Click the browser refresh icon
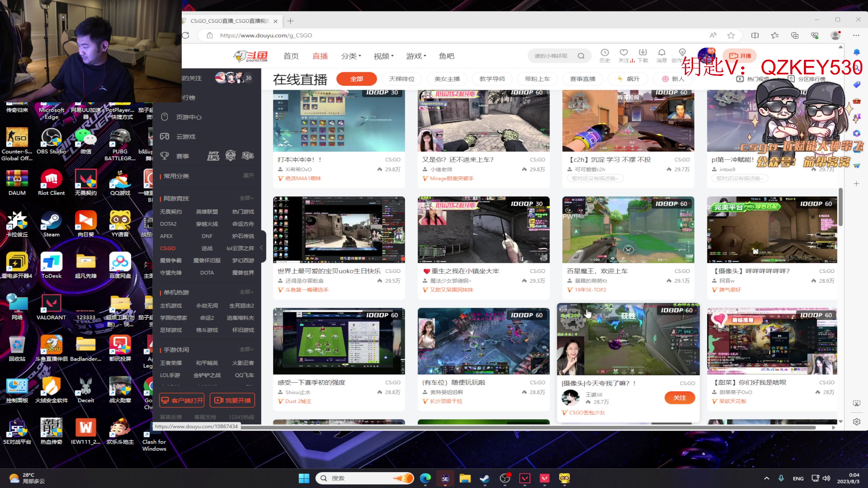 tap(186, 35)
